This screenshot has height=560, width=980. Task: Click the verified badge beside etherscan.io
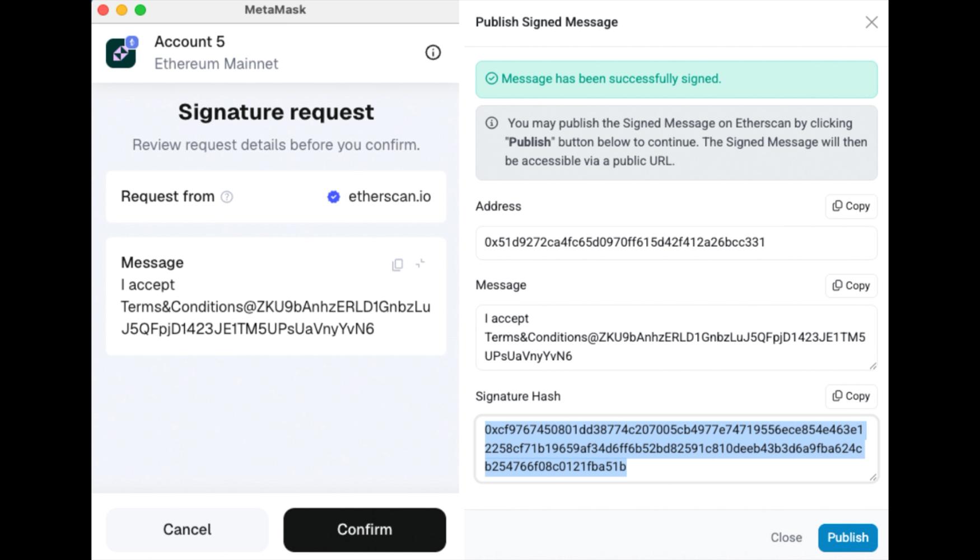[x=334, y=197]
